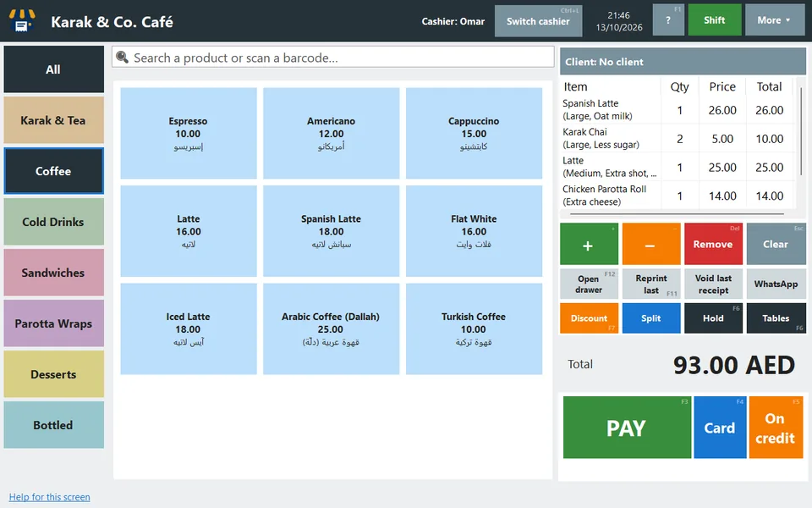Add Turkish Coffee to the order
The image size is (812, 508).
474,329
